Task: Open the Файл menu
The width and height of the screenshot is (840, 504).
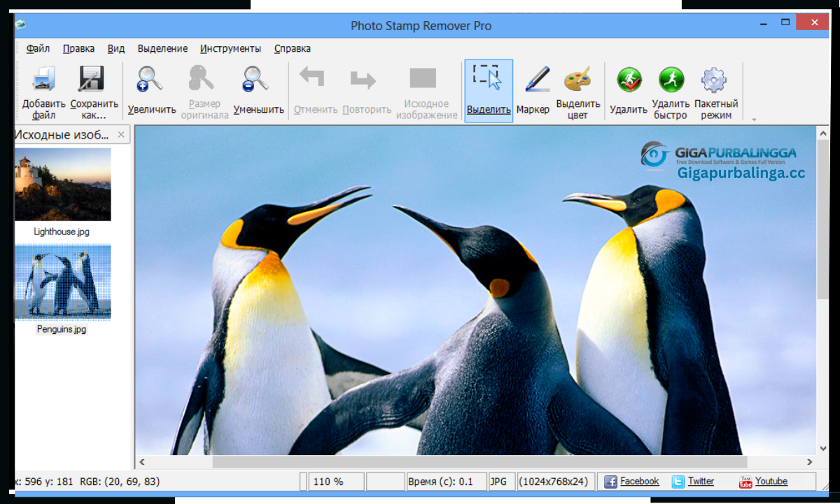Action: [x=38, y=49]
